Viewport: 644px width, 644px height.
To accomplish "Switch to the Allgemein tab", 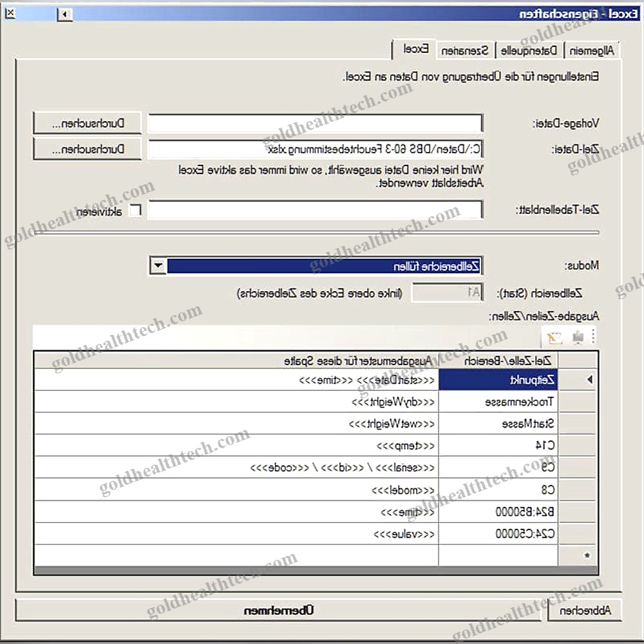I will (x=591, y=50).
